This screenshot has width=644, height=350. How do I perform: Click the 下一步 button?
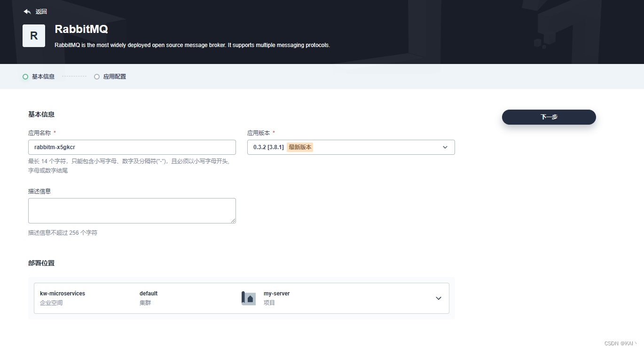pyautogui.click(x=549, y=117)
